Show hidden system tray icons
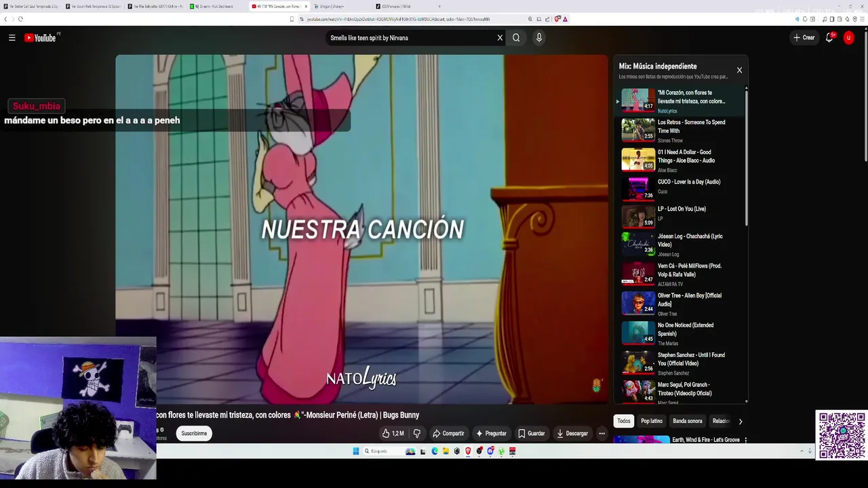Image resolution: width=868 pixels, height=488 pixels. [802, 451]
